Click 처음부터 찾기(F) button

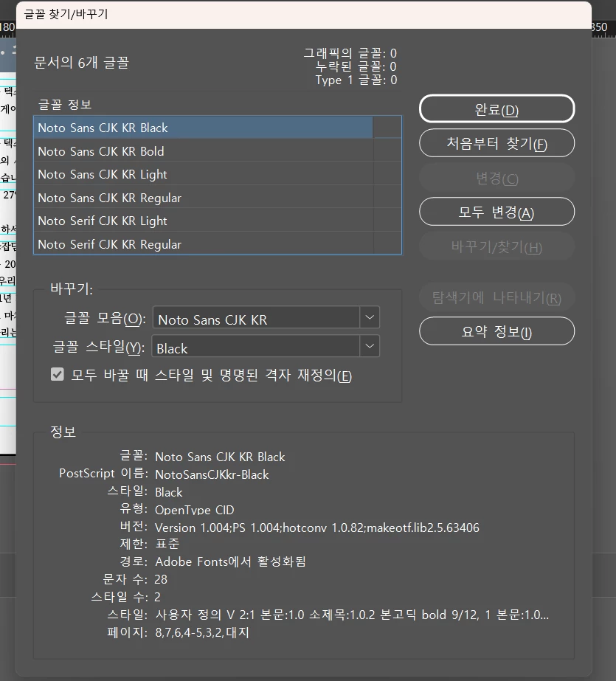click(x=496, y=143)
